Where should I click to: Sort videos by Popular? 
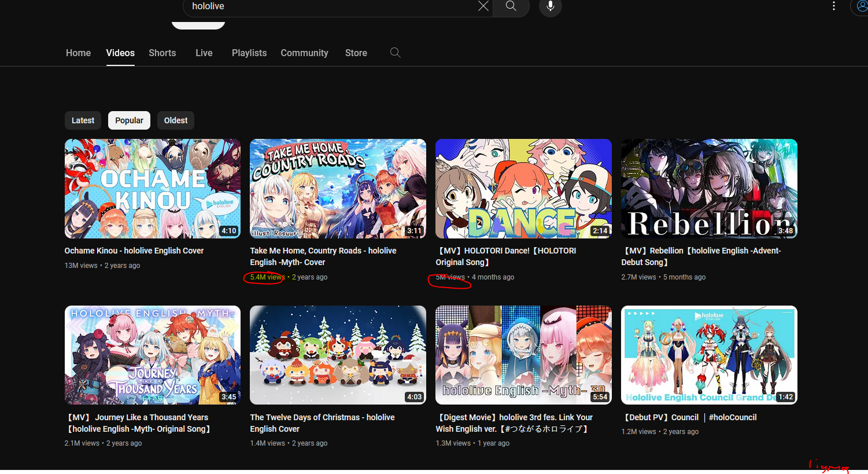(x=129, y=120)
